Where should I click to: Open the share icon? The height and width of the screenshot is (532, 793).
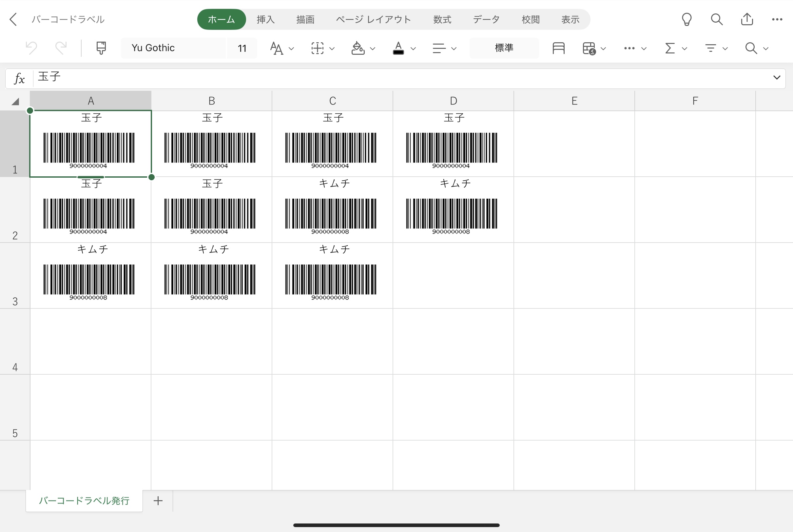747,19
